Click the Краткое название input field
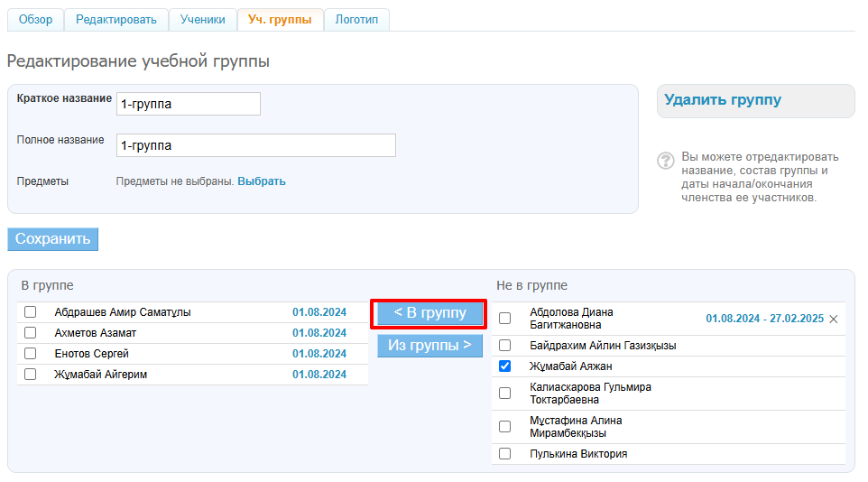Image resolution: width=868 pixels, height=482 pixels. 188,104
